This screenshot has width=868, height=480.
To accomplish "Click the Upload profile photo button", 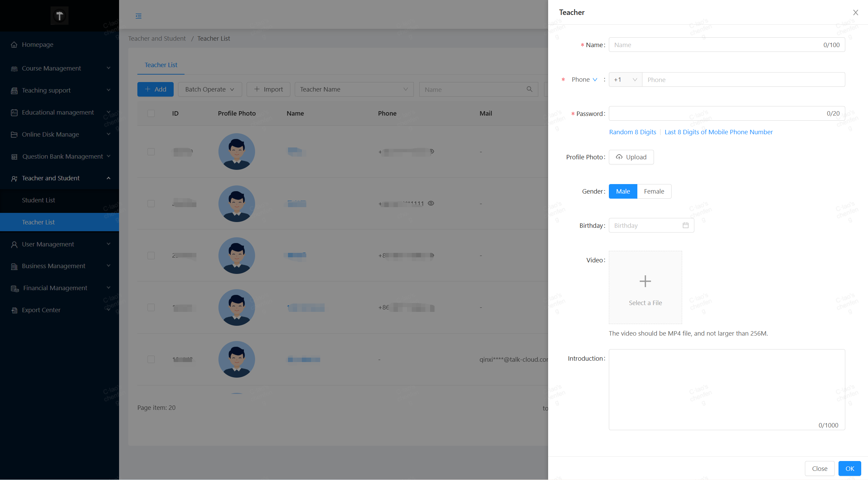I will (631, 157).
